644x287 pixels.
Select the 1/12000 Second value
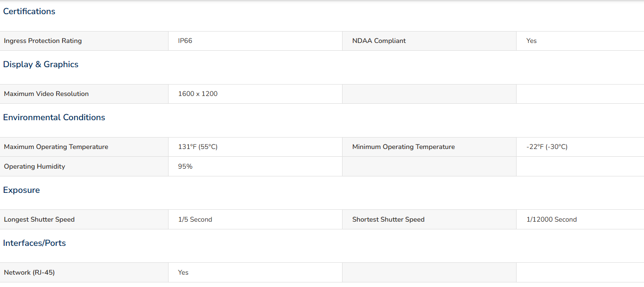551,219
